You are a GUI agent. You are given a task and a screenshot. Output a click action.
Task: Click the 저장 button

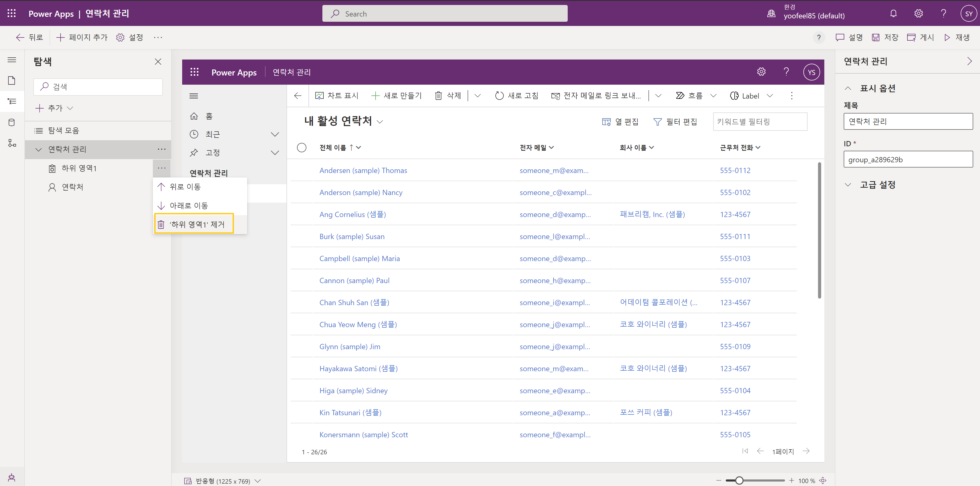885,37
